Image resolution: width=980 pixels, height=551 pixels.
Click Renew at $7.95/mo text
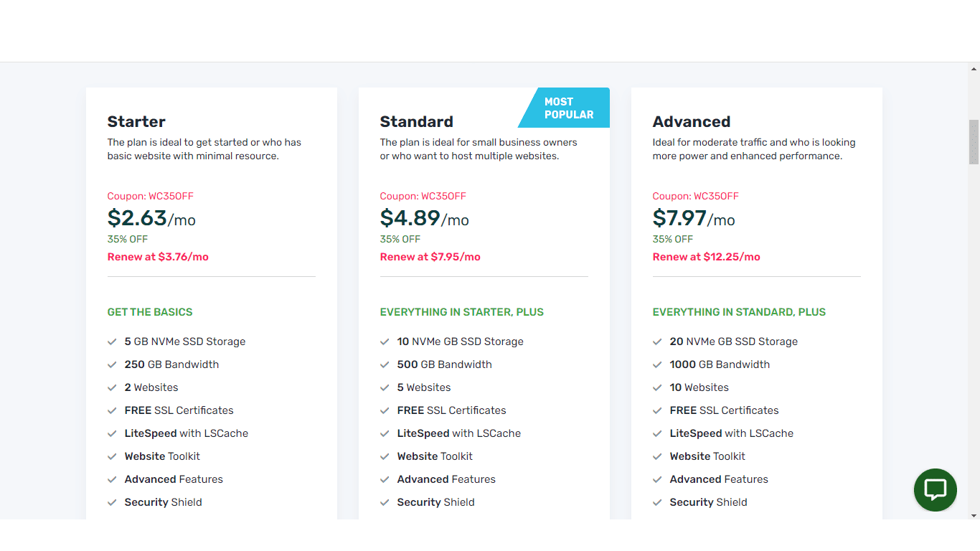point(430,257)
